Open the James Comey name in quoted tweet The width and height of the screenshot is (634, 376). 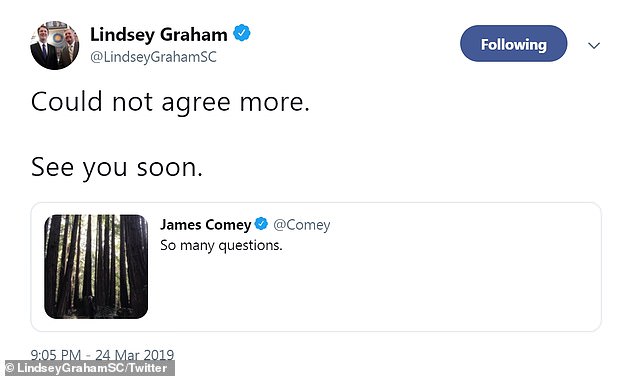[x=205, y=225]
